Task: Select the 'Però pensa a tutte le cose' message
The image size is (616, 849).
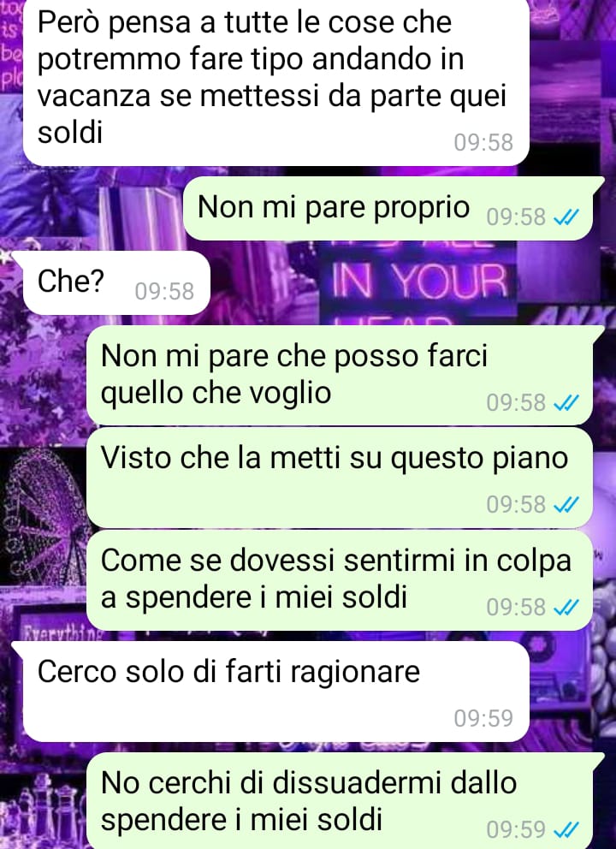Action: tap(275, 82)
